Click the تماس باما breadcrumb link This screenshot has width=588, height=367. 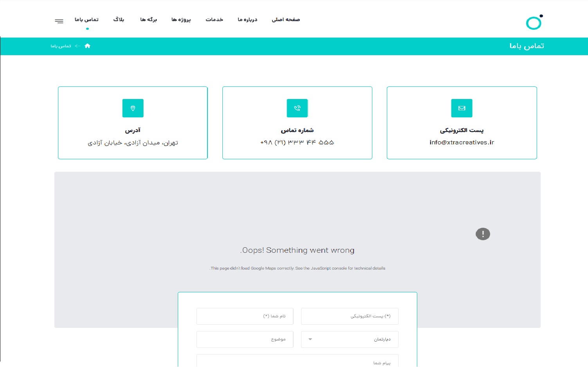(x=61, y=46)
